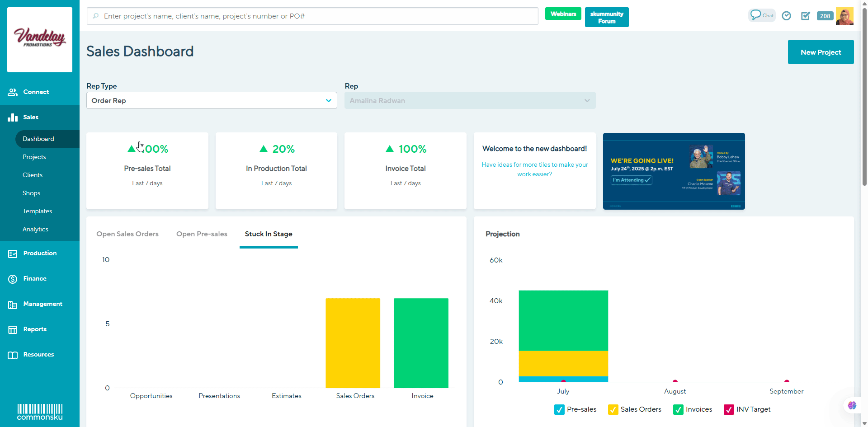Click the ideas for more tiles link
Viewport: 868px width, 427px height.
[535, 169]
